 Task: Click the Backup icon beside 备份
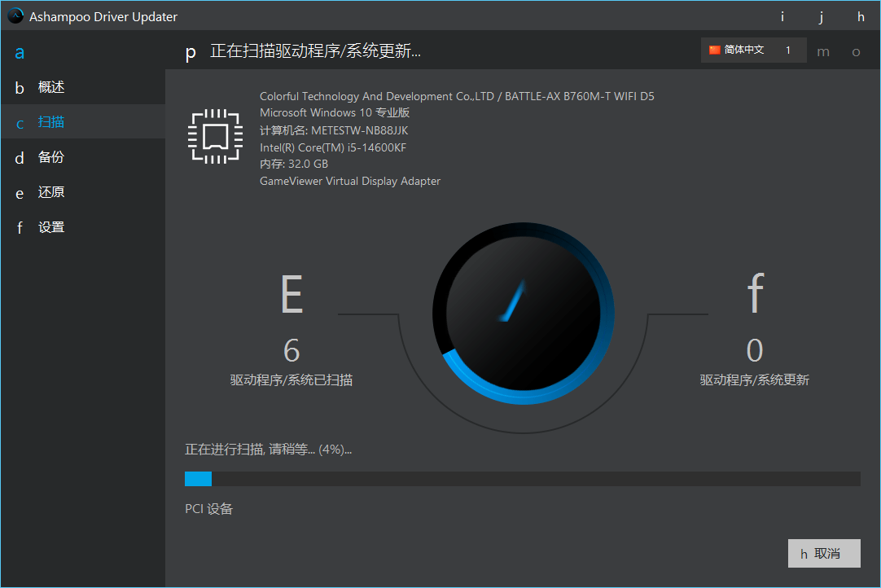(x=20, y=157)
